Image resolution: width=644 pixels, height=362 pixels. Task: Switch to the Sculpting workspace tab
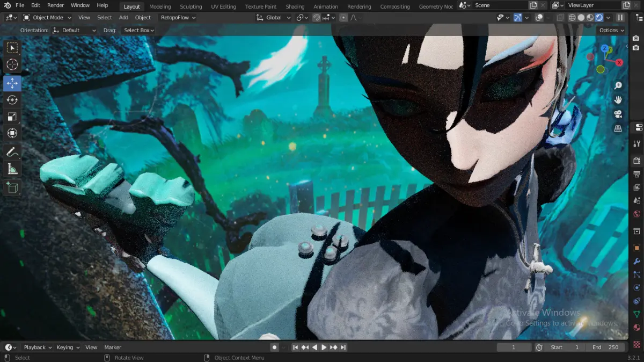click(191, 6)
